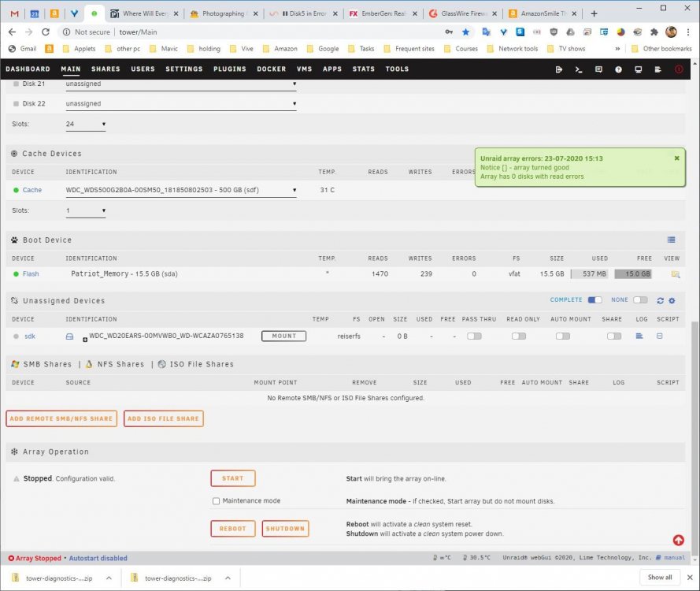Open the cache Slots dropdown showing 1

[86, 210]
